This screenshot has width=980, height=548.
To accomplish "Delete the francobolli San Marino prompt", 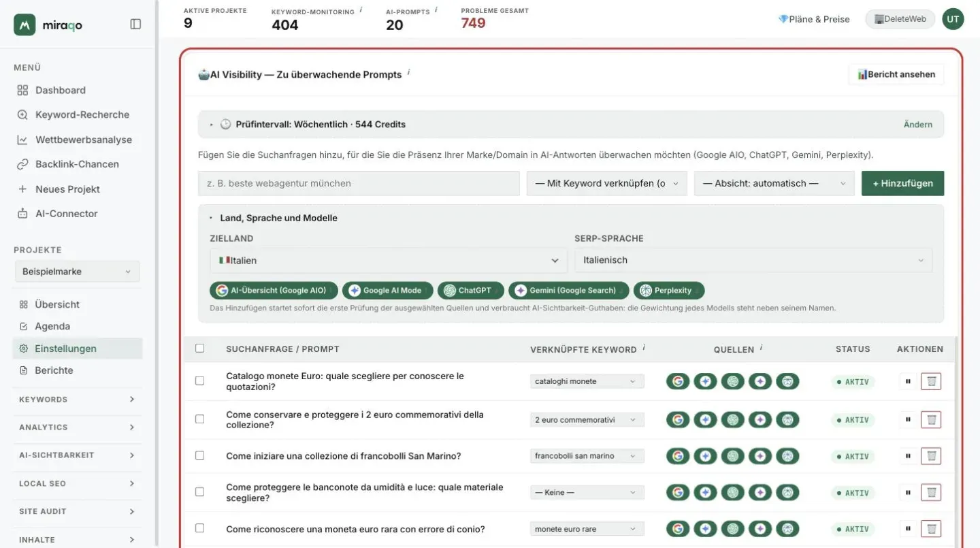I will 931,456.
